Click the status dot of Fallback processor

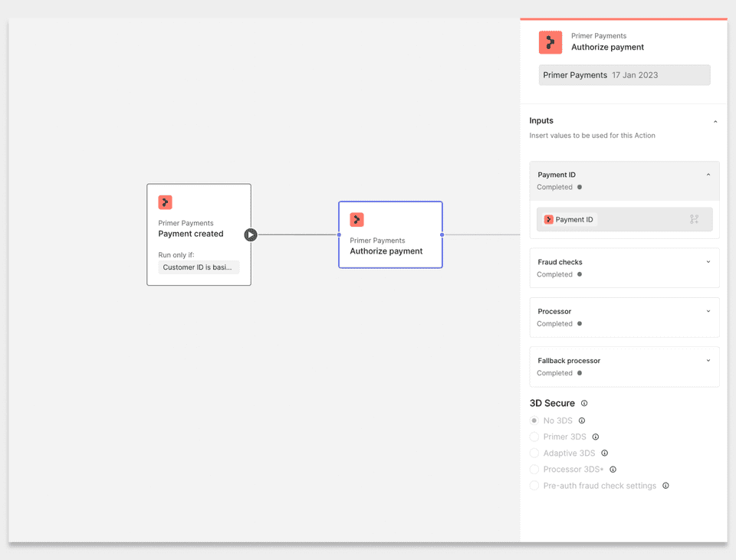[x=580, y=373]
